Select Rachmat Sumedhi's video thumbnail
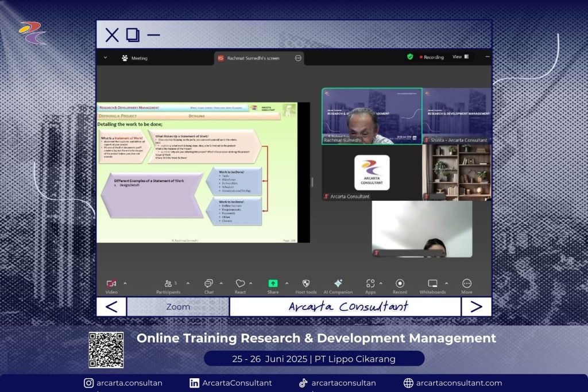Screen dimensions: 588x392 pyautogui.click(x=372, y=116)
